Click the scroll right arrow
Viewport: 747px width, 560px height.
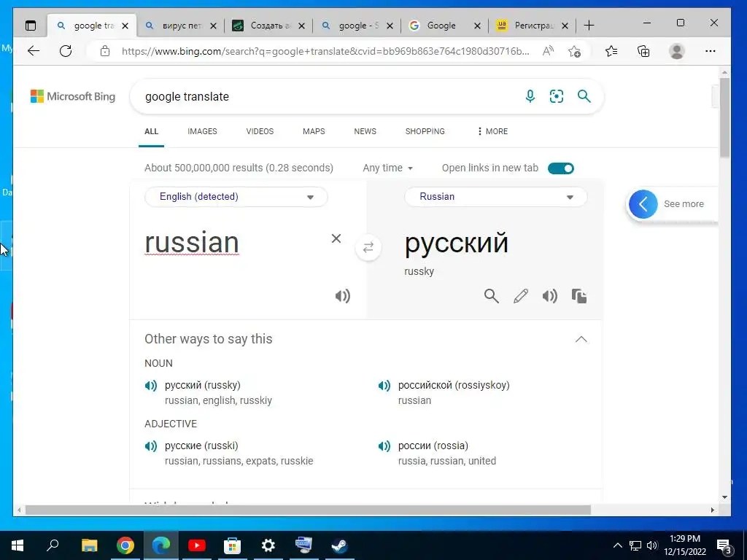712,510
